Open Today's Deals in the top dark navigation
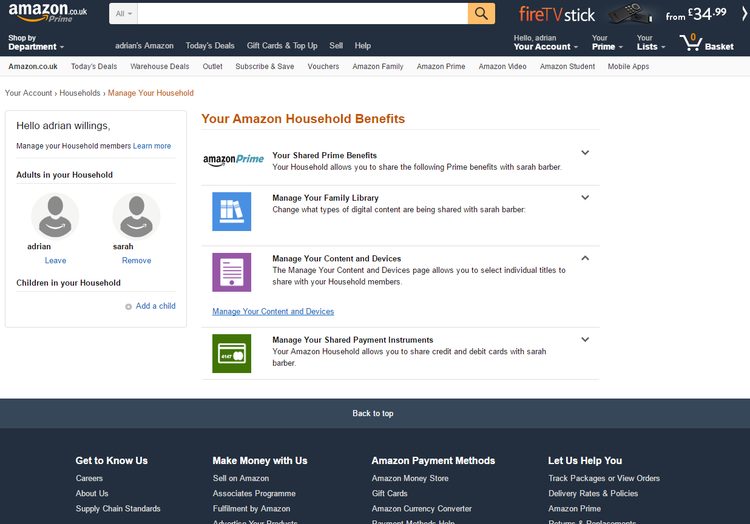This screenshot has width=750, height=524. coord(210,46)
